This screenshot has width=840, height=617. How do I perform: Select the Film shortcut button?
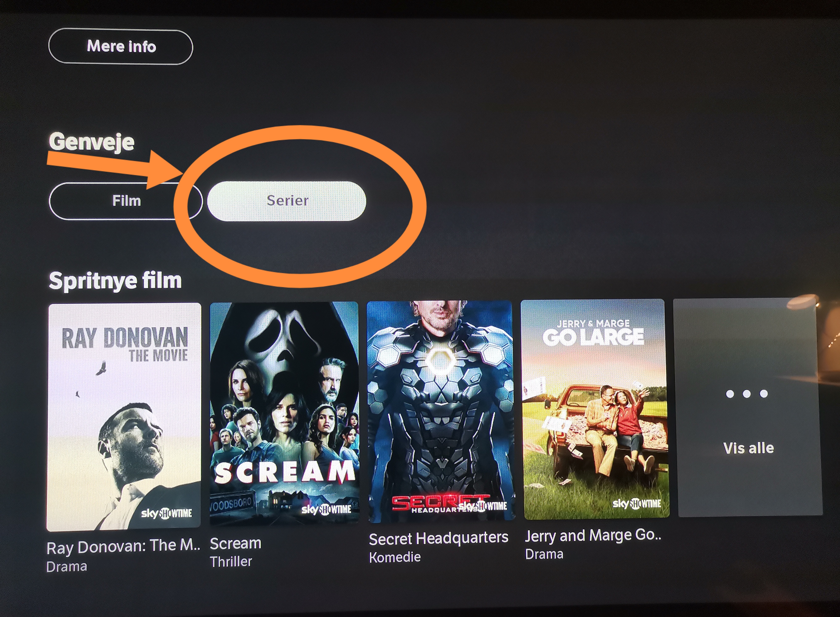(126, 201)
